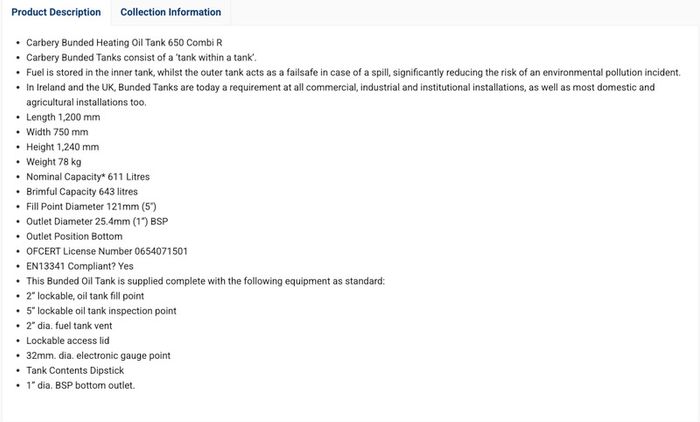Click Tank Contents Dipstick item

(75, 370)
